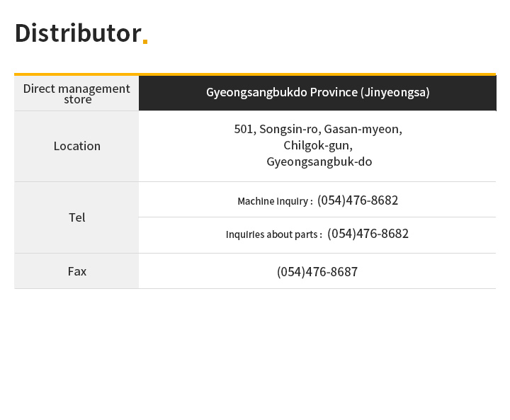Click the Fax row label
Screen dimensions: 510x420
point(77,272)
